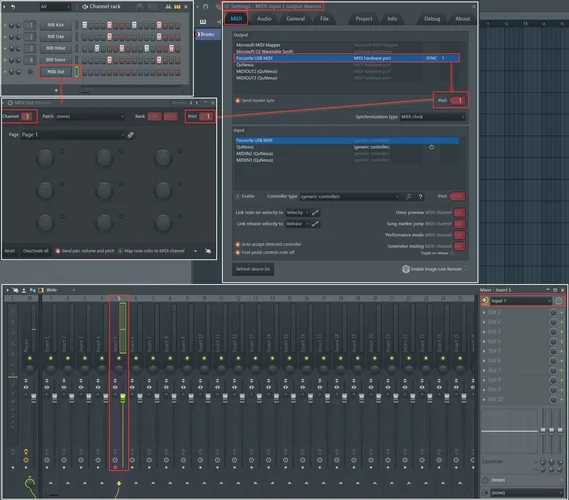Select the MIDI Out channel button

coord(56,72)
